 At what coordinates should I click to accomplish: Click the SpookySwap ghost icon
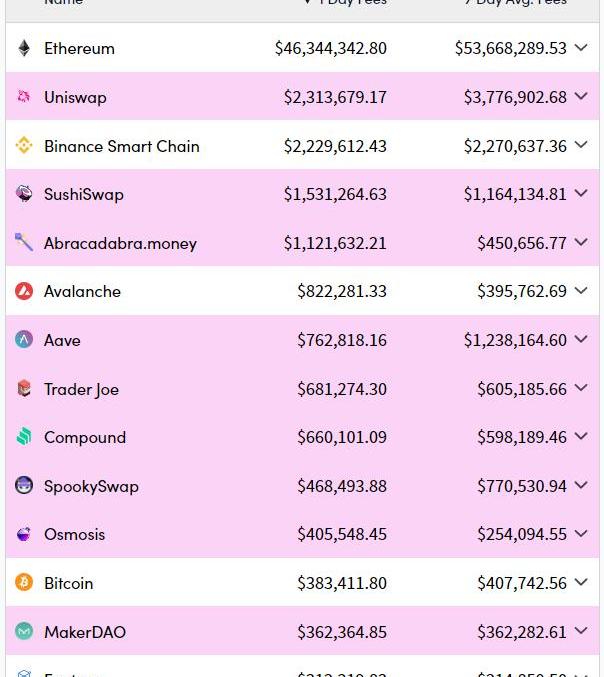point(24,485)
